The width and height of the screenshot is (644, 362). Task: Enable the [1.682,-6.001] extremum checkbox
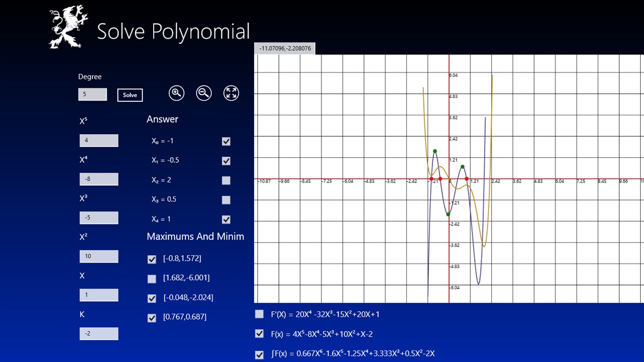[151, 279]
